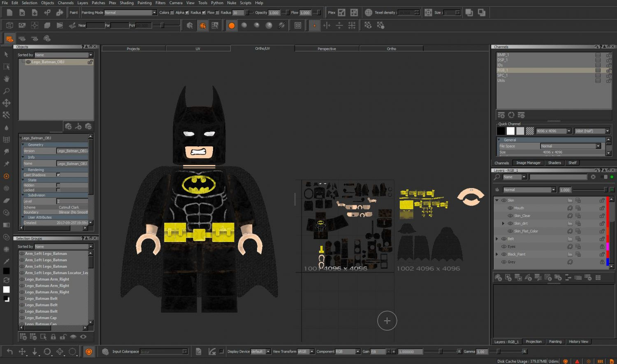This screenshot has height=364, width=617.
Task: Expand the Skin_dirt layer group
Action: pos(503,223)
